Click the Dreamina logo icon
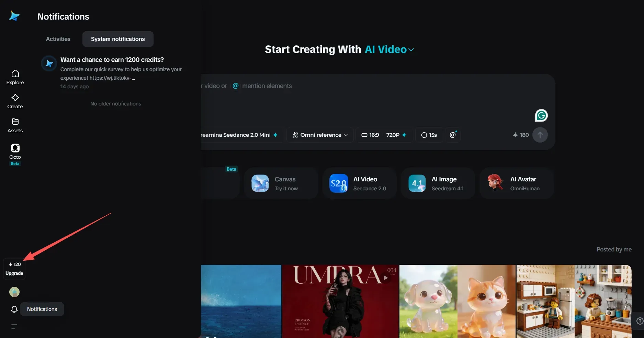The width and height of the screenshot is (644, 338). tap(14, 16)
